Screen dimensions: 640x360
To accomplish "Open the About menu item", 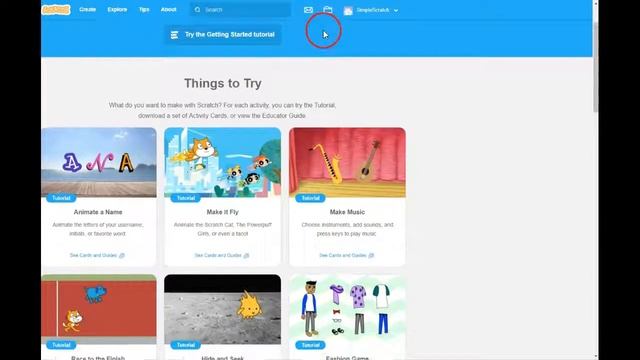I will click(x=168, y=9).
